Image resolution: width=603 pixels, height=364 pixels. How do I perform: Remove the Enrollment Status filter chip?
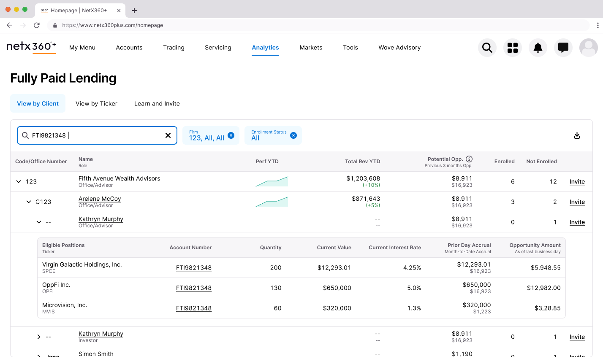[x=293, y=135]
